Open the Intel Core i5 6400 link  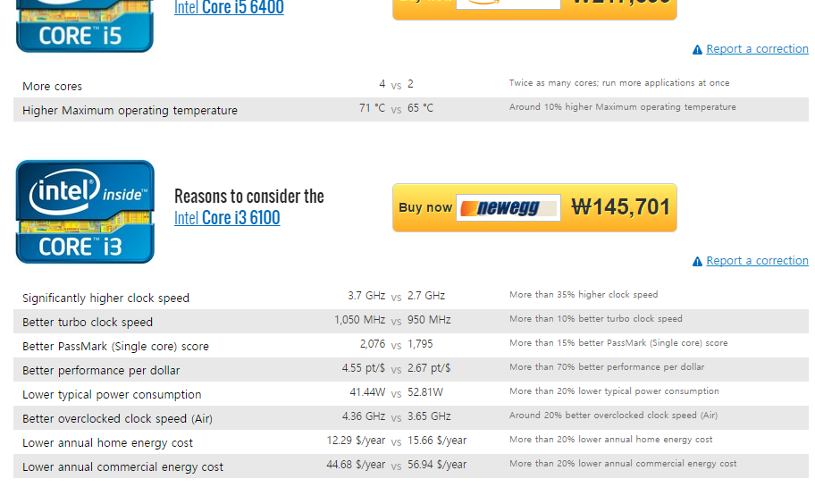pyautogui.click(x=229, y=8)
